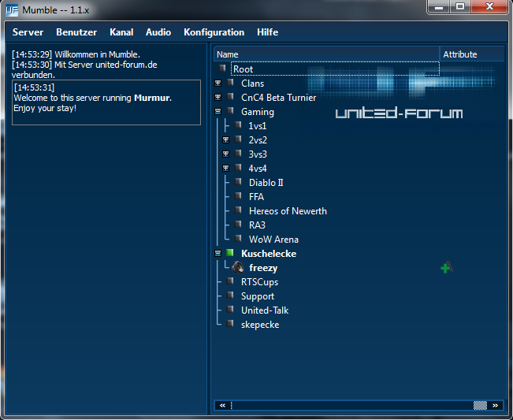Open the Kanal menu

[121, 32]
